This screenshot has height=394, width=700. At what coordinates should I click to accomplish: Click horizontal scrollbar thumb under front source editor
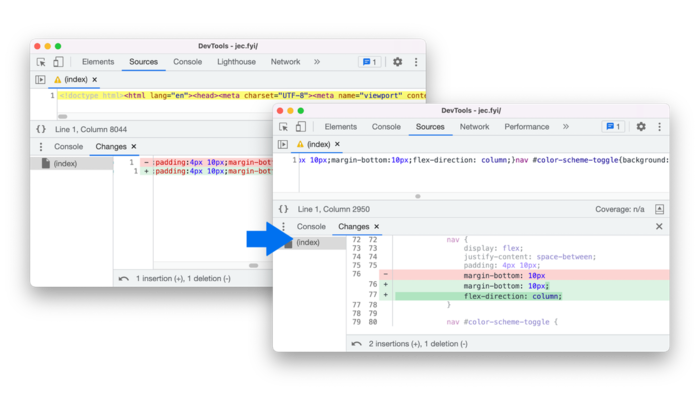click(x=418, y=196)
